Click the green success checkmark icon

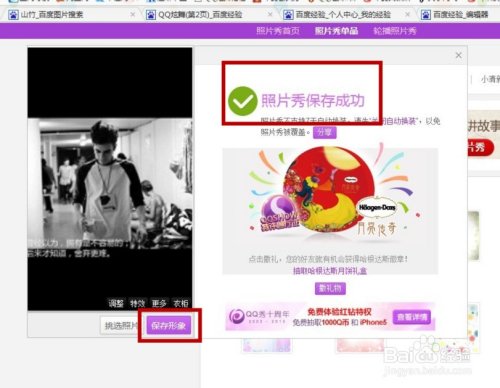coord(243,101)
